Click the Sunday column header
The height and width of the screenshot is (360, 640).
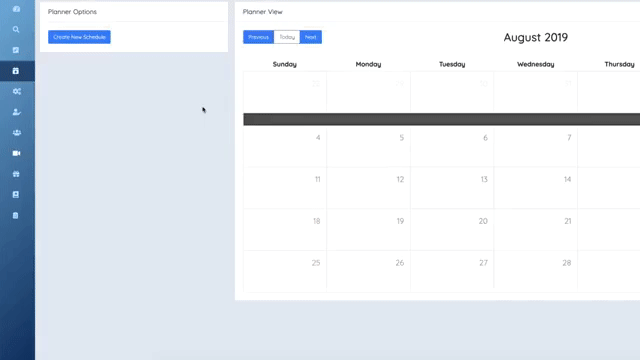(x=285, y=64)
